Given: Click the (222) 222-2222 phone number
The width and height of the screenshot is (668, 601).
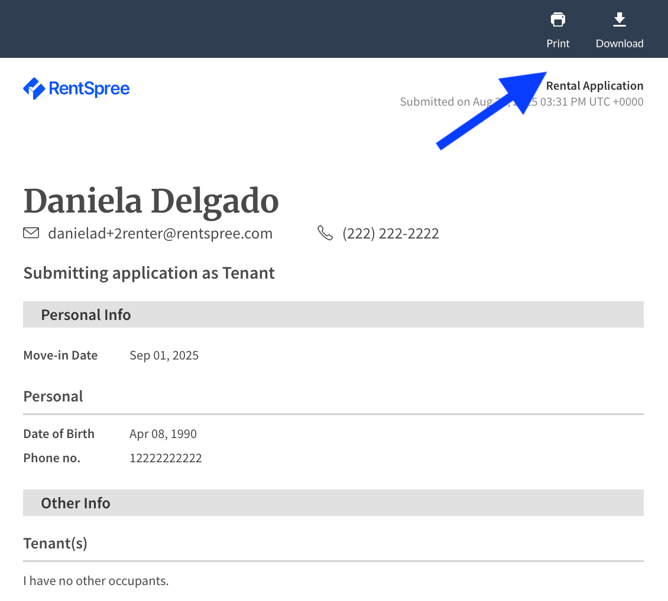Looking at the screenshot, I should [390, 233].
